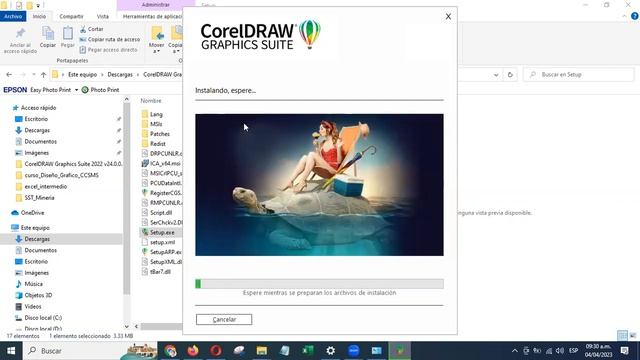This screenshot has height=360, width=640.
Task: Select the Script.dll file
Action: point(161,213)
